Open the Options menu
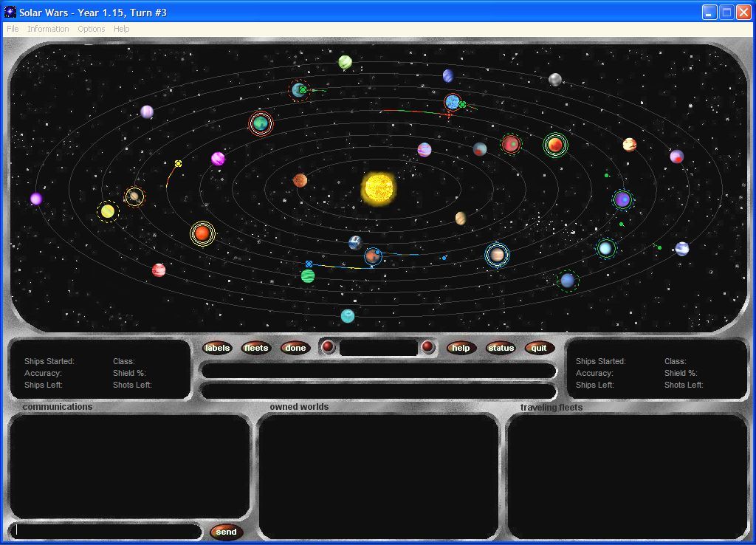This screenshot has width=756, height=545. (91, 29)
